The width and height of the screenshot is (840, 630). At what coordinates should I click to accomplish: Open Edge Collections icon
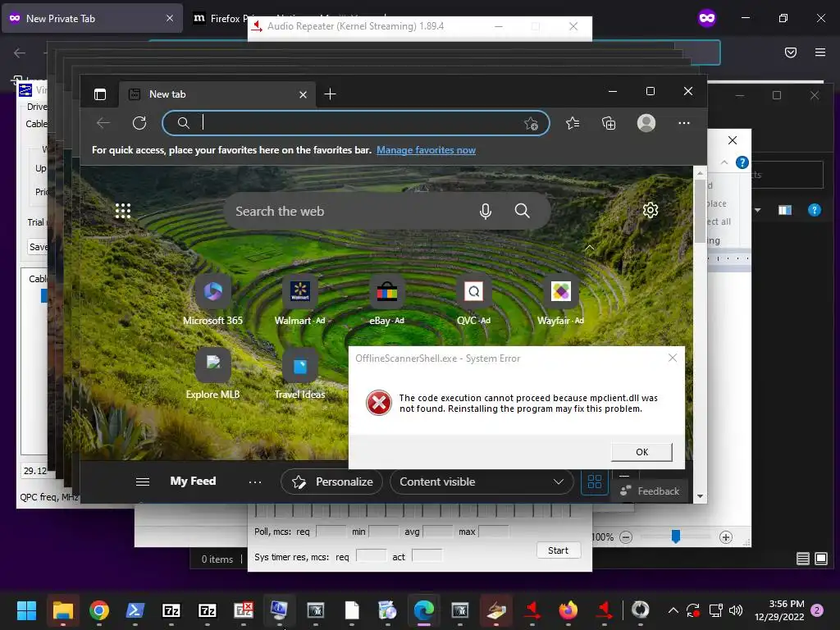609,123
